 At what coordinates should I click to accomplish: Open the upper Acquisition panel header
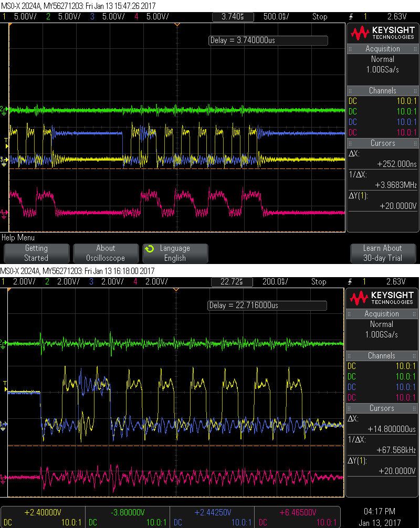coord(382,49)
